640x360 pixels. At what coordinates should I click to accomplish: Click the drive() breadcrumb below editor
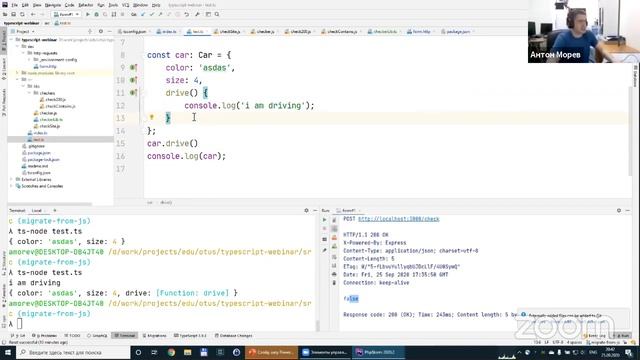coord(166,202)
